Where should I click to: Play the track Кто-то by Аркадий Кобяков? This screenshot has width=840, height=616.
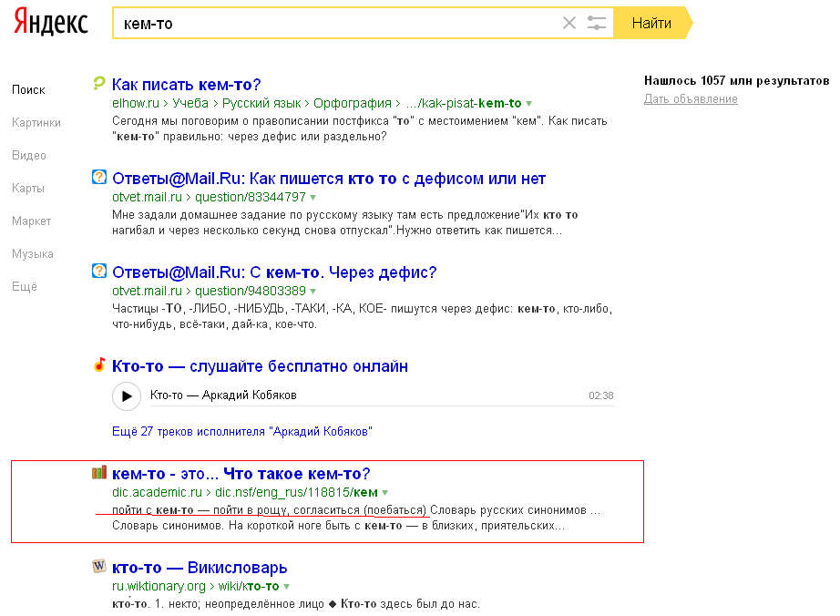(x=127, y=395)
